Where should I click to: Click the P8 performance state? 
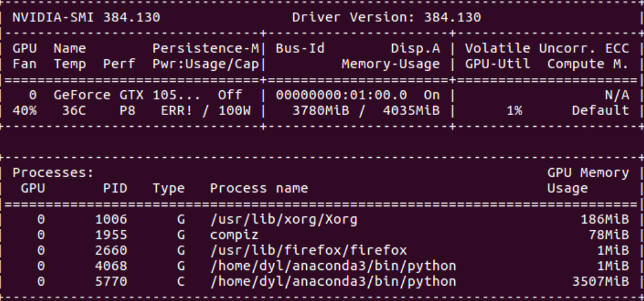[127, 111]
